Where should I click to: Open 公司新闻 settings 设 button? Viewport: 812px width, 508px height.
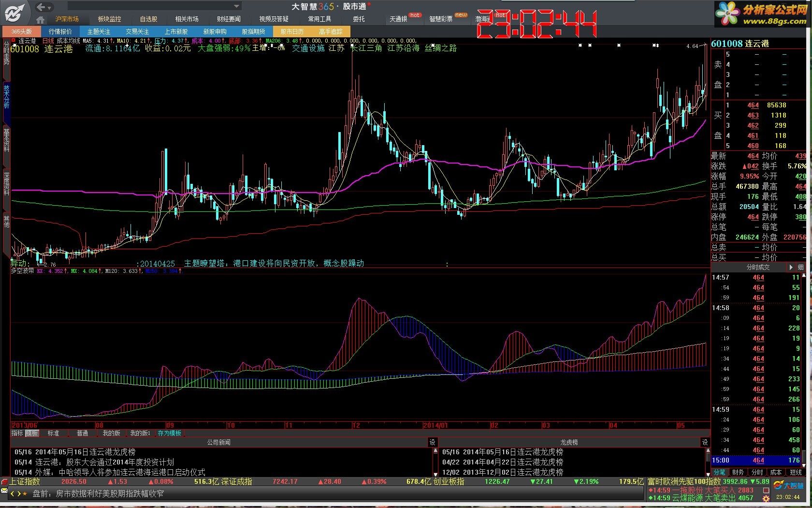[432, 442]
